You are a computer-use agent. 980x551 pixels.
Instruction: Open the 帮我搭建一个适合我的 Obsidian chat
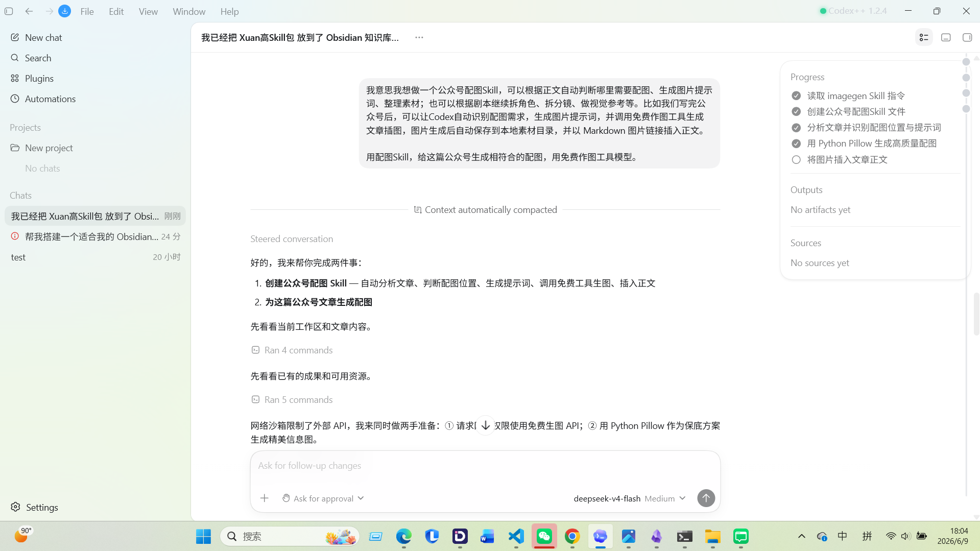tap(95, 236)
